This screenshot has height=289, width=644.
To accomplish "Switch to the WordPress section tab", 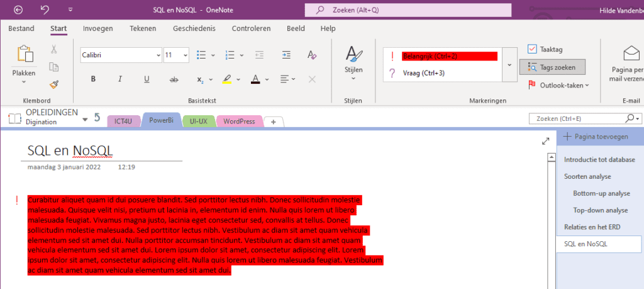I will coord(239,121).
